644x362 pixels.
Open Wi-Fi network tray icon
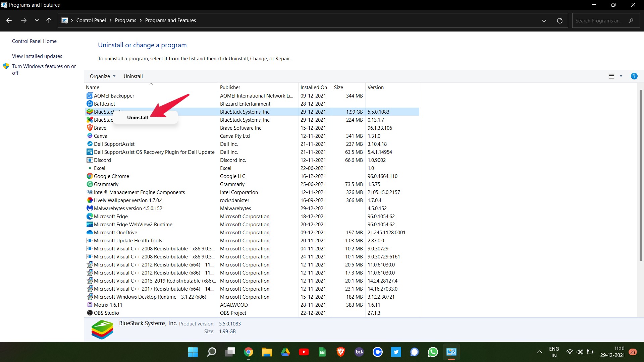tap(570, 352)
